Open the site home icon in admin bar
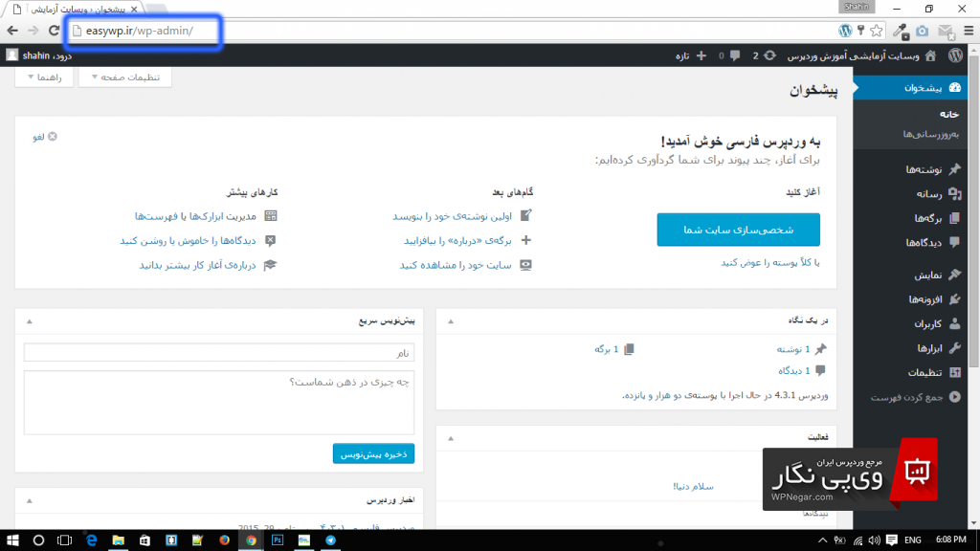The image size is (980, 551). point(930,55)
